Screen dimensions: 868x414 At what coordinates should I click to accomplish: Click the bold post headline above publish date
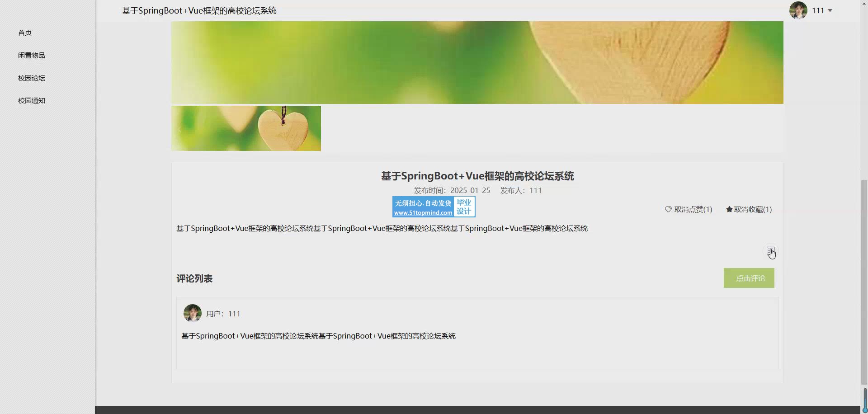477,176
